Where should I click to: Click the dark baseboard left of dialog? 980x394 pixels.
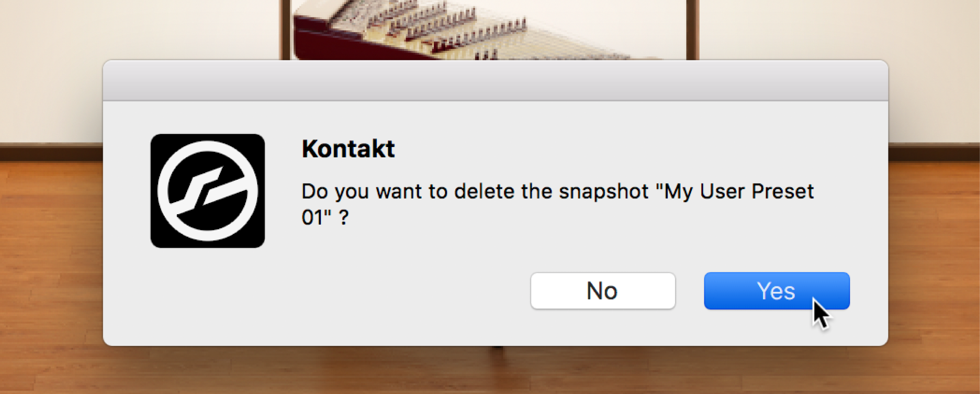(49, 152)
